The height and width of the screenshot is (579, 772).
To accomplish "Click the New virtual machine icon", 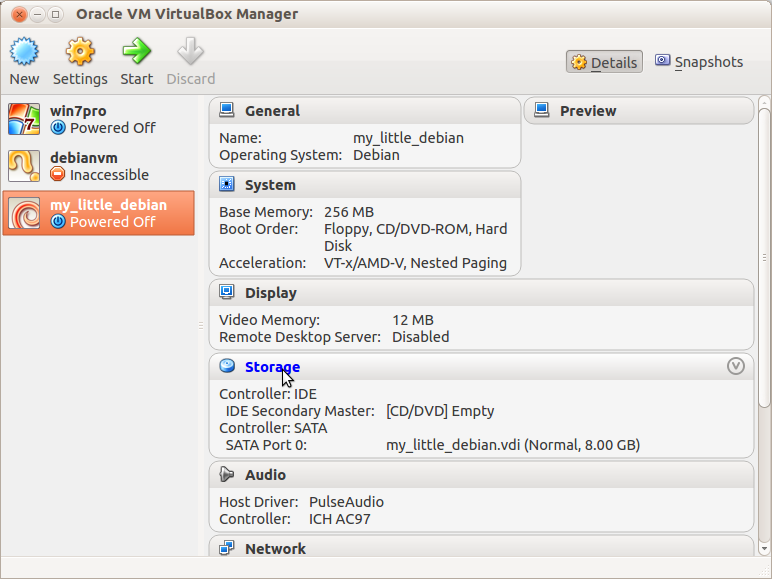I will pyautogui.click(x=24, y=51).
